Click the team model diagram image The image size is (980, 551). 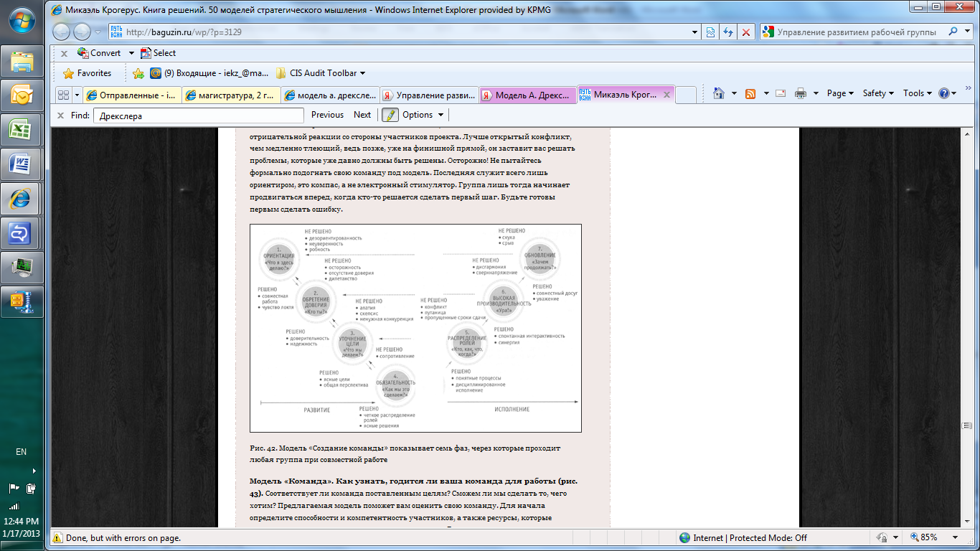[x=415, y=328]
